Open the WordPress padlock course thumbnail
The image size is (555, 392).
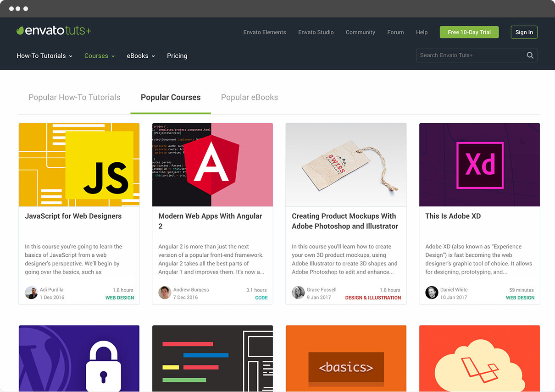point(79,358)
